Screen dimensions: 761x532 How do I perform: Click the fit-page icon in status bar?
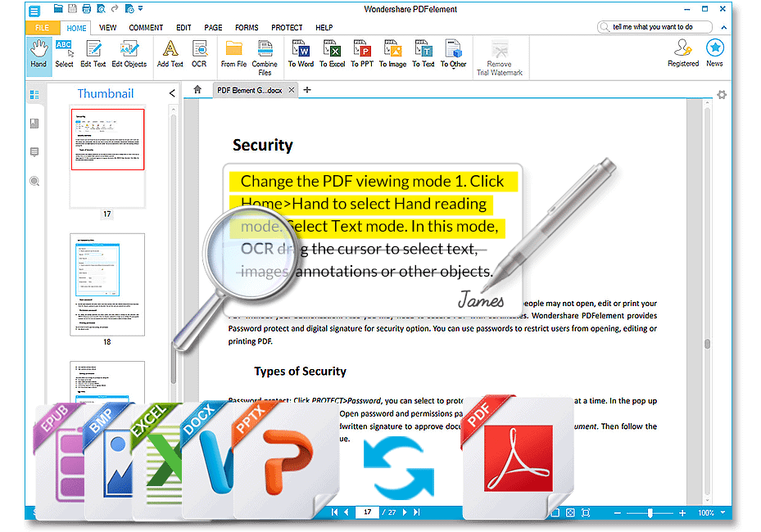click(x=570, y=512)
